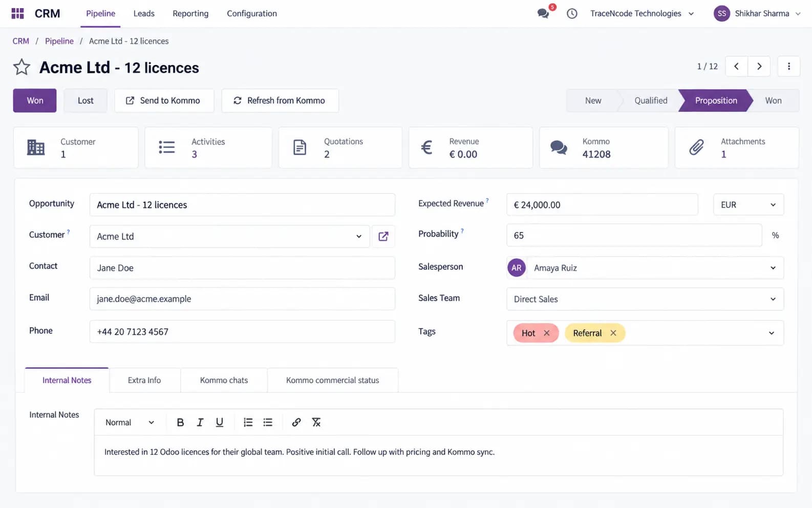
Task: Mark opportunity as favorite with star icon
Action: pos(22,67)
